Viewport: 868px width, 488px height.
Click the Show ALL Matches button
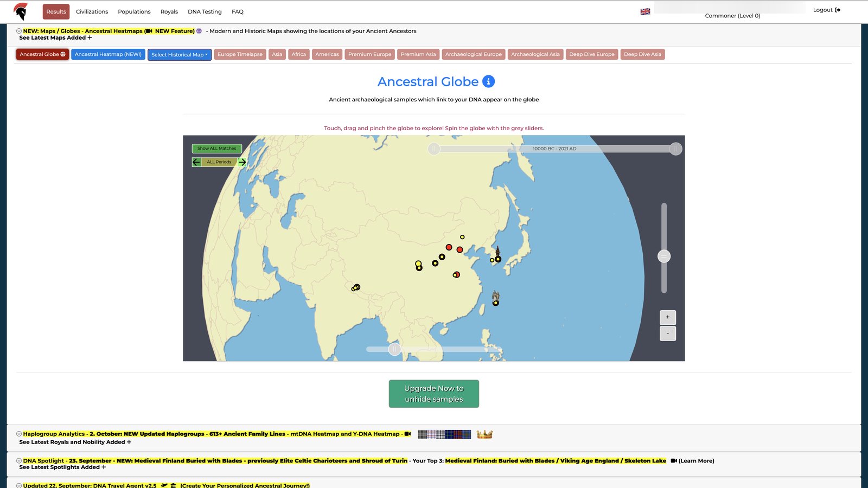point(216,149)
